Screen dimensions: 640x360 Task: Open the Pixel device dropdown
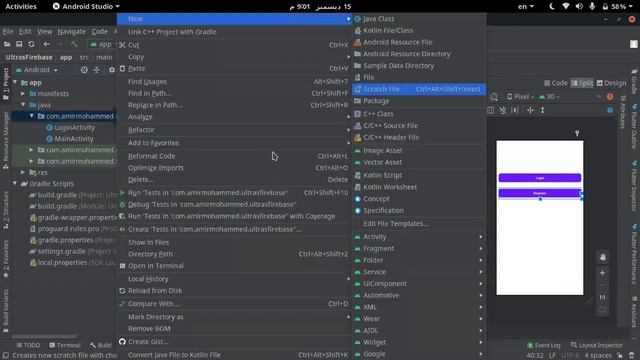click(520, 97)
